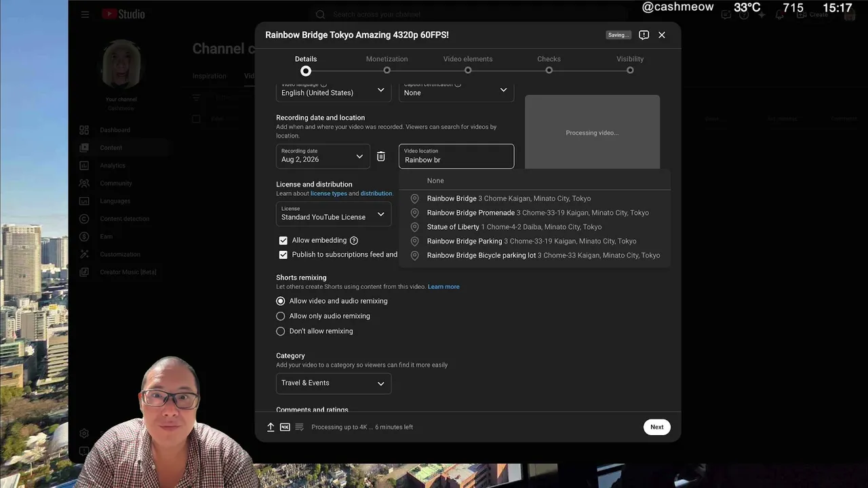
Task: Send feedback via the dialog header icon
Action: click(644, 35)
